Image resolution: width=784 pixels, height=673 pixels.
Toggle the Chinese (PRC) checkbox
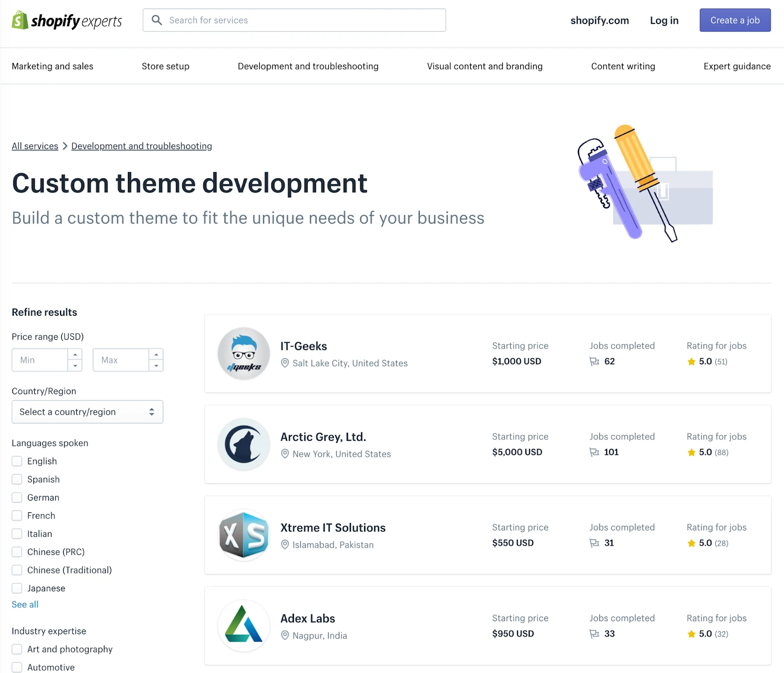pos(17,552)
